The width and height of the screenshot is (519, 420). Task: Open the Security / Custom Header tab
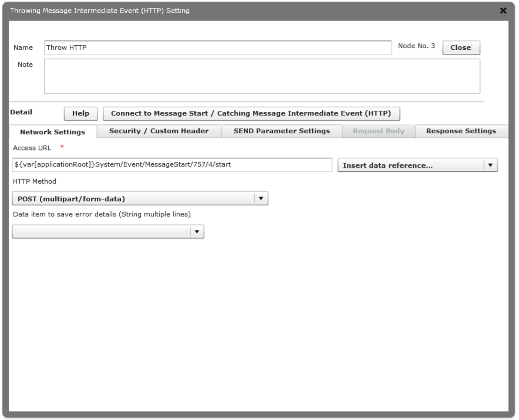(x=158, y=131)
